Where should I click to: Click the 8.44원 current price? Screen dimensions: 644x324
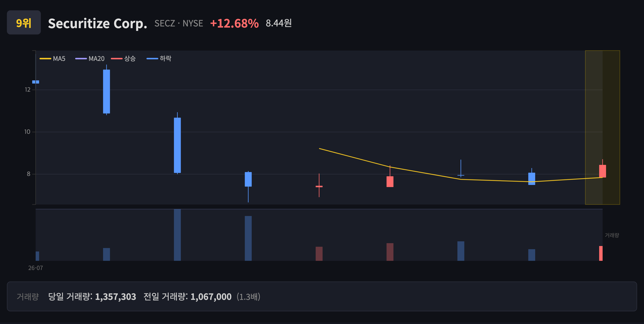(278, 23)
